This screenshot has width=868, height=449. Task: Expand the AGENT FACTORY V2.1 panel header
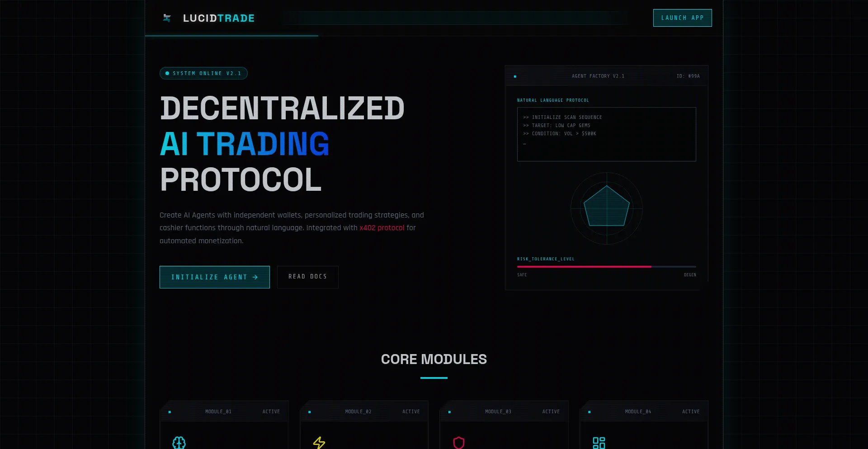coord(597,76)
